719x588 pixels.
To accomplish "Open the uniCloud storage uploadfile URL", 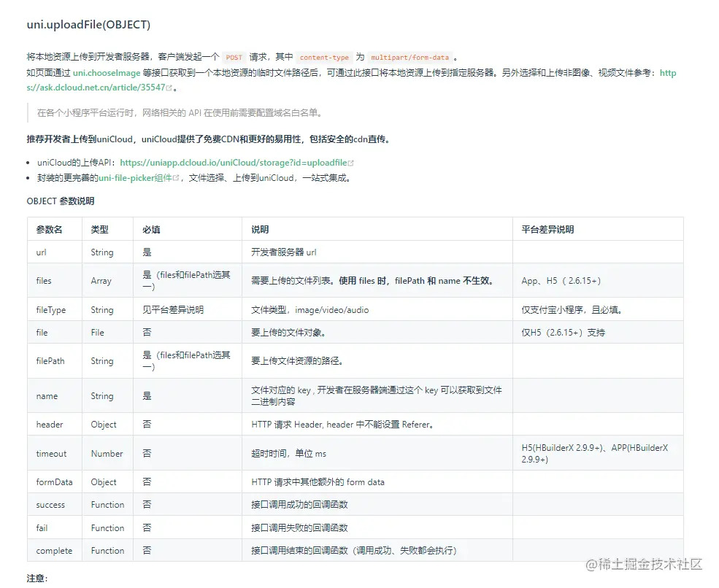I will tap(234, 163).
